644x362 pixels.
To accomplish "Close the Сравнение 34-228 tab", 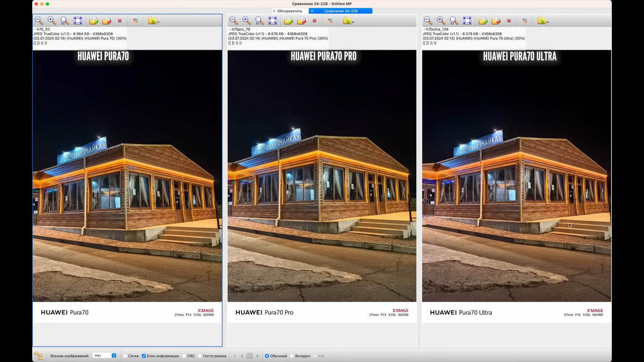I will (x=312, y=11).
